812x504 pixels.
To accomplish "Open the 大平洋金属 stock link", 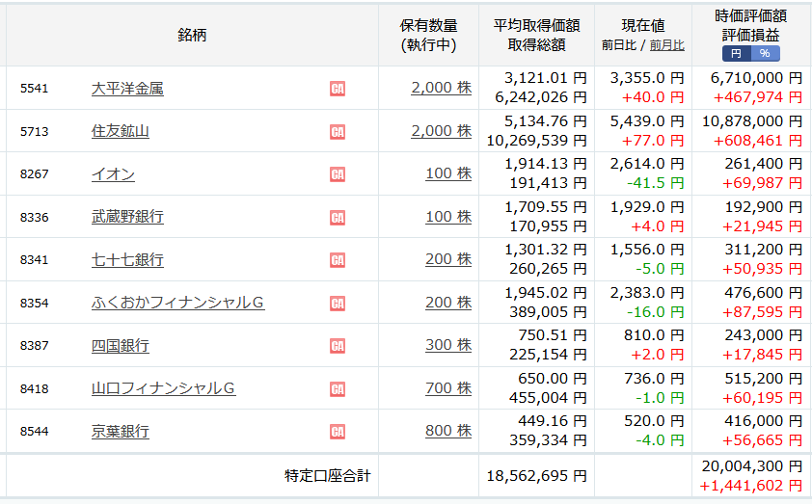I will pos(127,89).
